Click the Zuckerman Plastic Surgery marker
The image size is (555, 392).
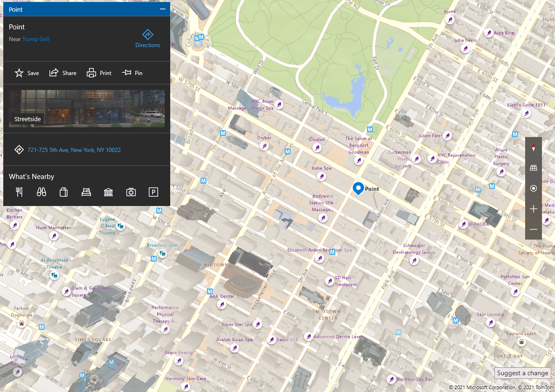416,159
